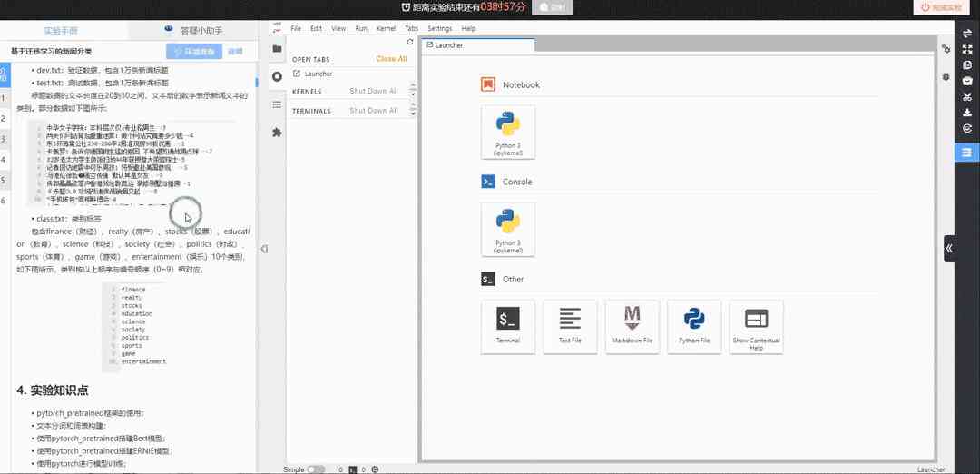Click the class list image in manual
The height and width of the screenshot is (474, 980).
click(135, 326)
